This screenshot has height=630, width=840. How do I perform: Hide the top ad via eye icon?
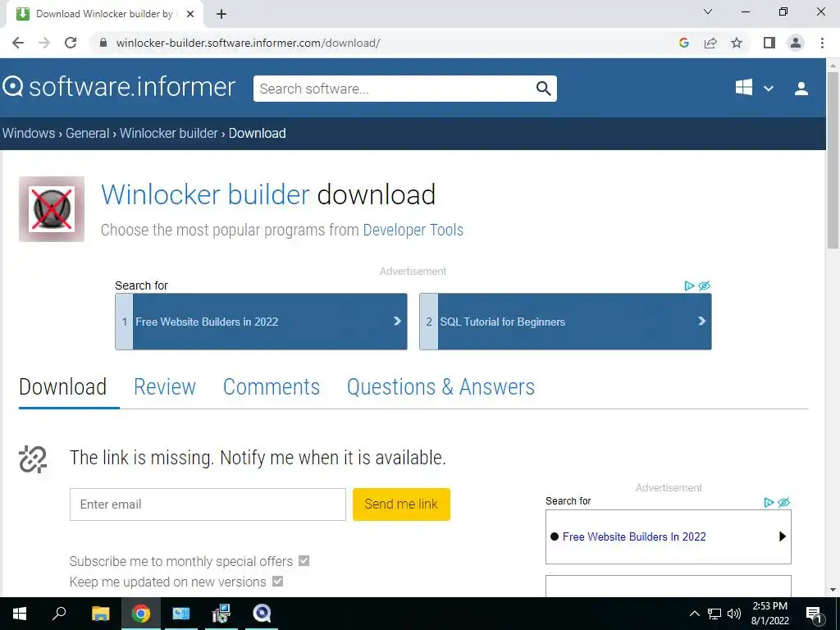[705, 285]
